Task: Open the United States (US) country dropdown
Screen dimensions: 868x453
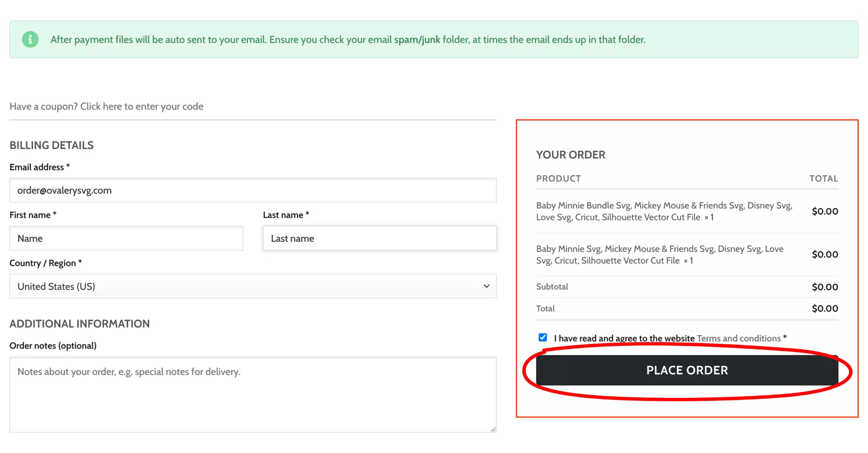Action: [x=253, y=286]
